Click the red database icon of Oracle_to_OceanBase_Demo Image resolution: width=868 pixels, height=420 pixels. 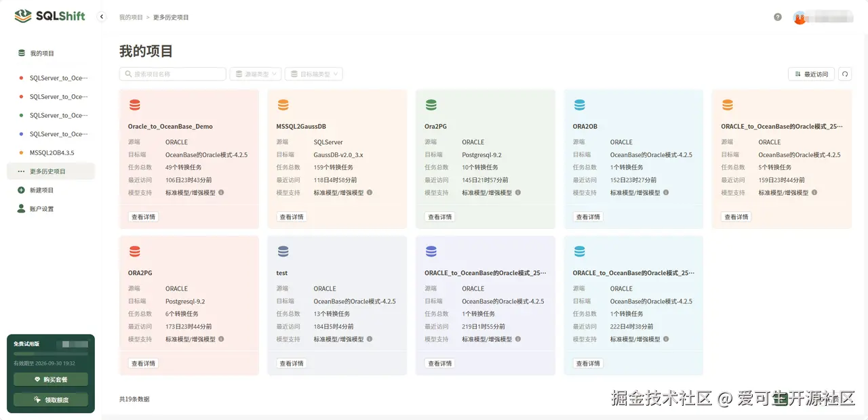tap(135, 105)
